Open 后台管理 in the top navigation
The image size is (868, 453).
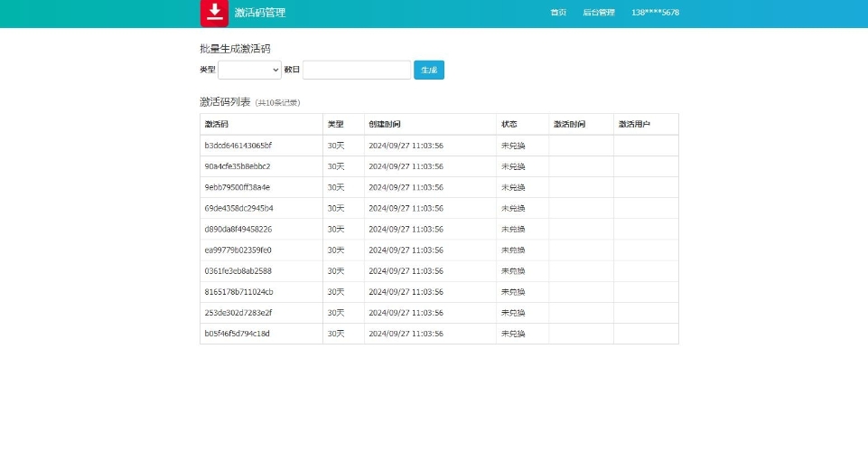598,13
